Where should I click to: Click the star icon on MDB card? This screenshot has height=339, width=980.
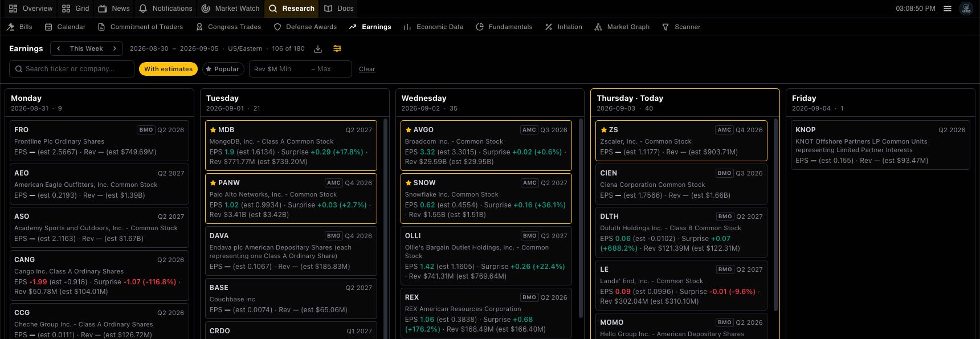(x=213, y=130)
